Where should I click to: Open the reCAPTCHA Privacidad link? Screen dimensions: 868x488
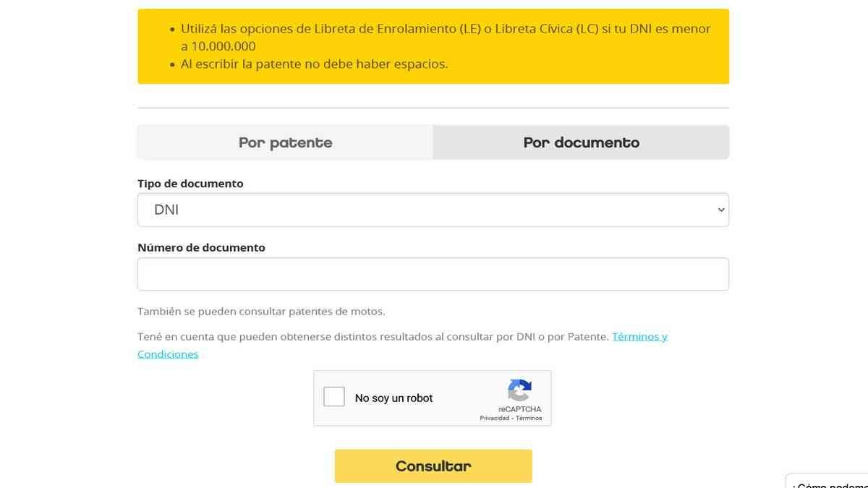click(495, 418)
